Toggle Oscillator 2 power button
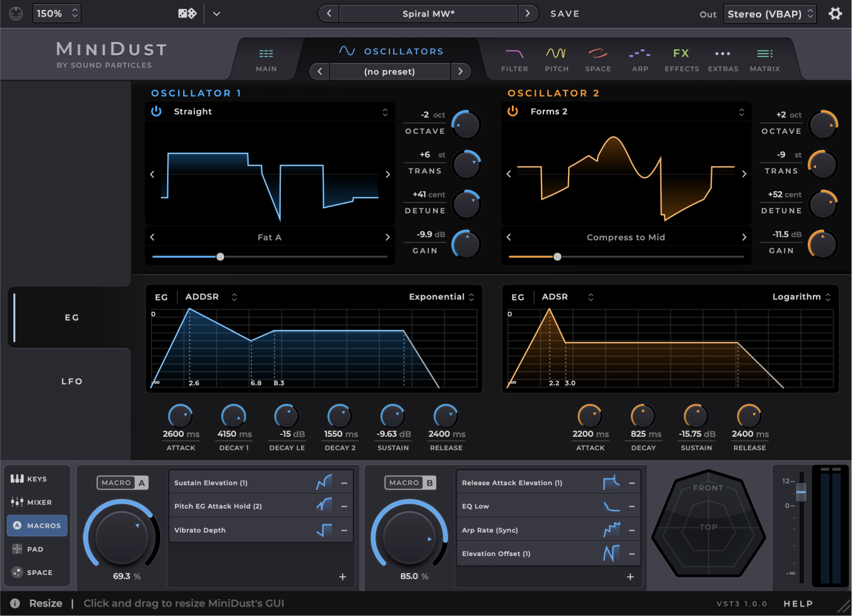Screen dimensions: 852x616 (x=513, y=111)
